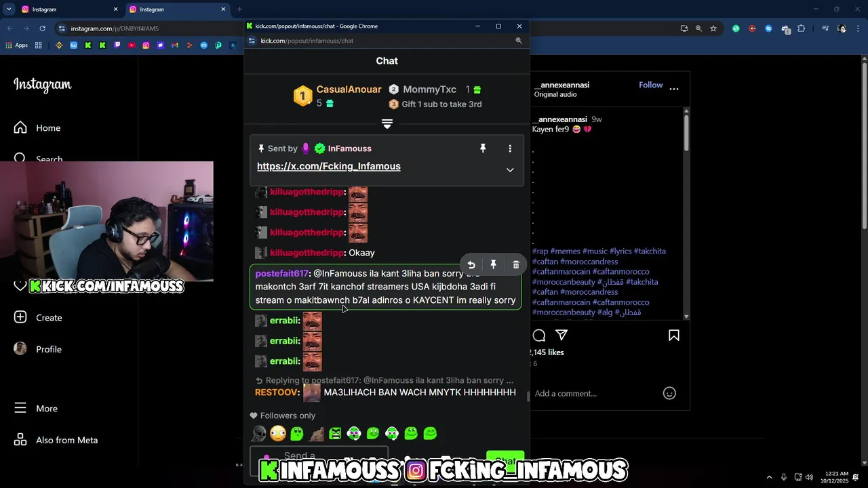
Task: Insert the last smiling green blob emote
Action: [x=430, y=434]
